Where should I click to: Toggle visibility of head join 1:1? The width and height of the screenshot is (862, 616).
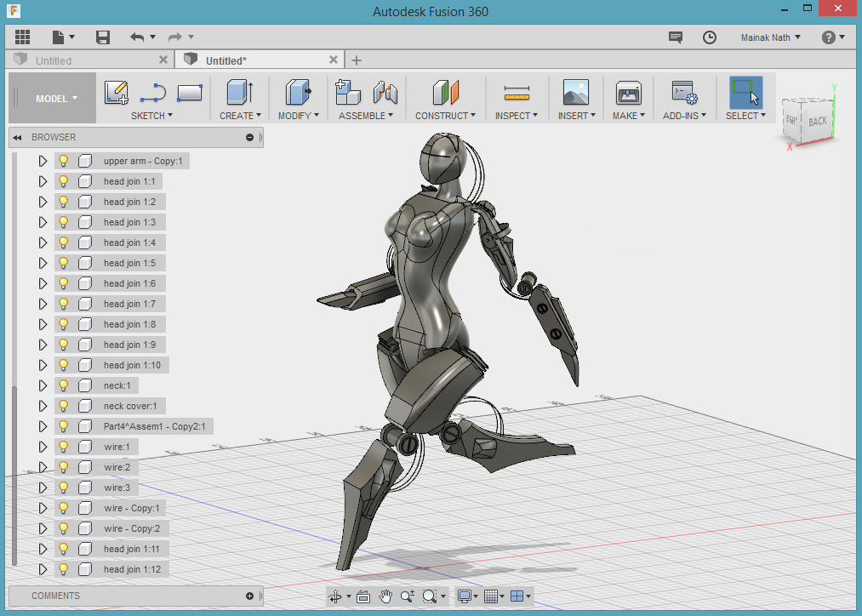64,181
